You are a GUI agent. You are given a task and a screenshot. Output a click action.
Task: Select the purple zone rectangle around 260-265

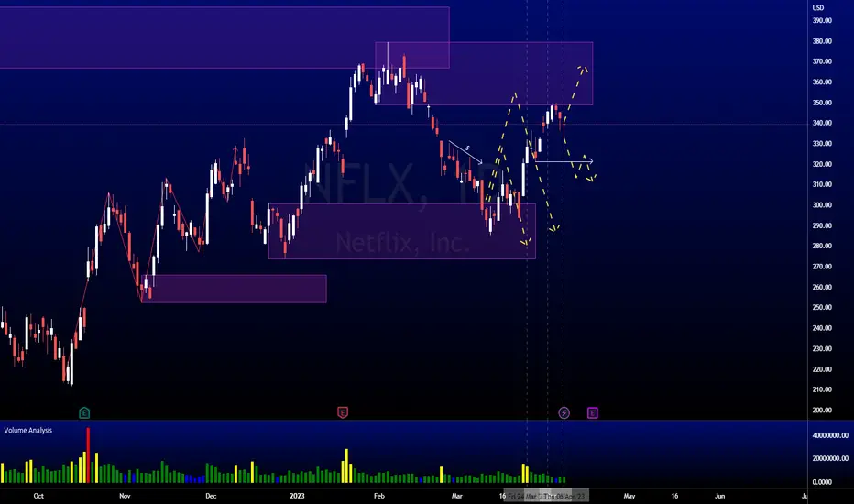(234, 289)
